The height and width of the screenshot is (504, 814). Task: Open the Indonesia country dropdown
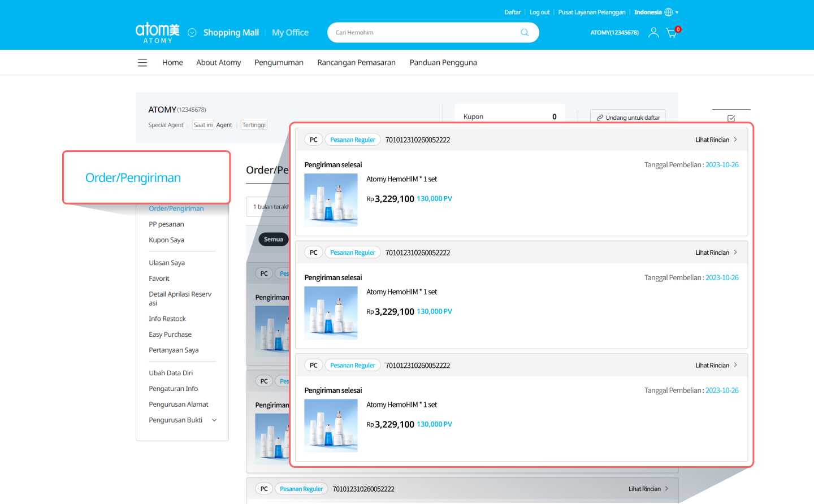point(656,12)
